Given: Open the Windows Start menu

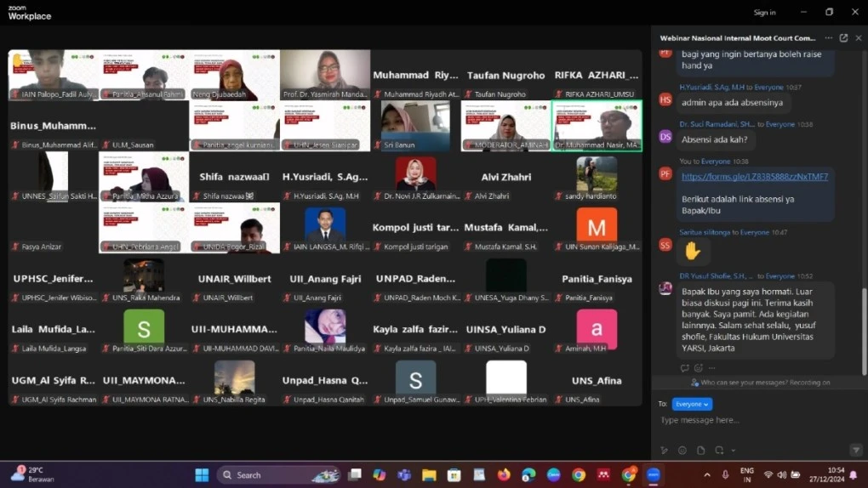Looking at the screenshot, I should click(202, 475).
